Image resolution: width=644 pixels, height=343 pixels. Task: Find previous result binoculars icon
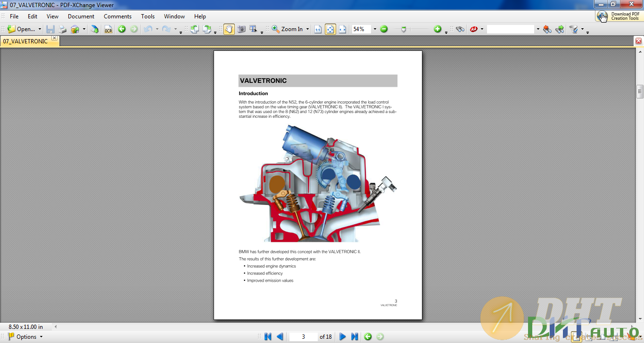pyautogui.click(x=547, y=29)
